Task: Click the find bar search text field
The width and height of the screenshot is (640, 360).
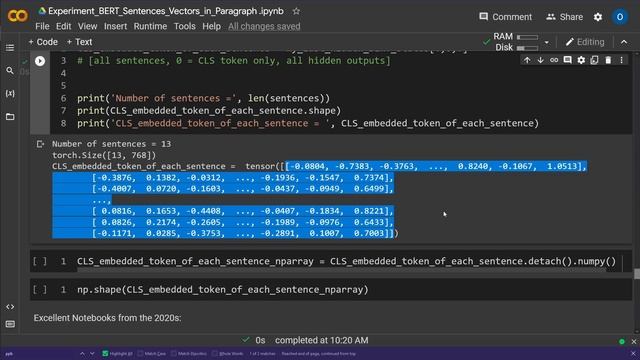Action: (40, 353)
